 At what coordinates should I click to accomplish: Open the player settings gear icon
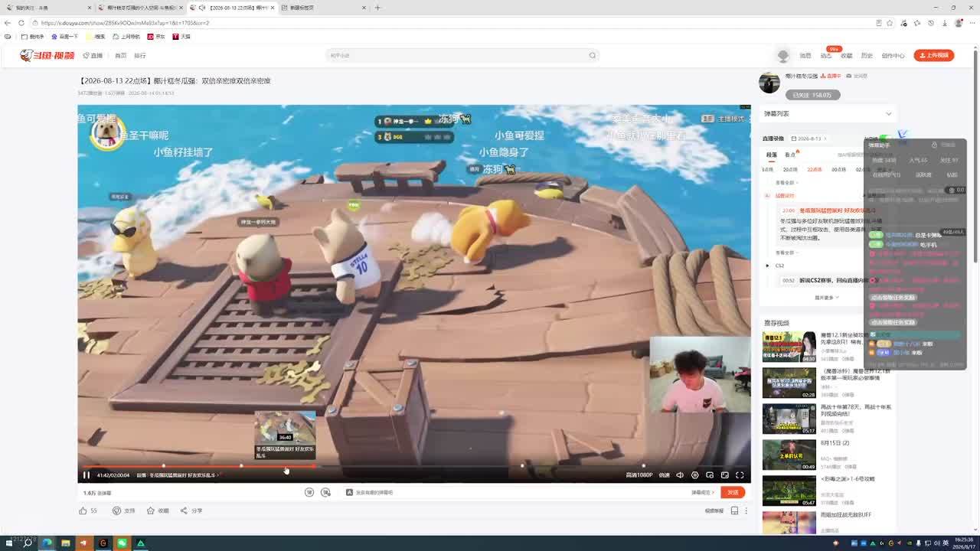coord(695,475)
